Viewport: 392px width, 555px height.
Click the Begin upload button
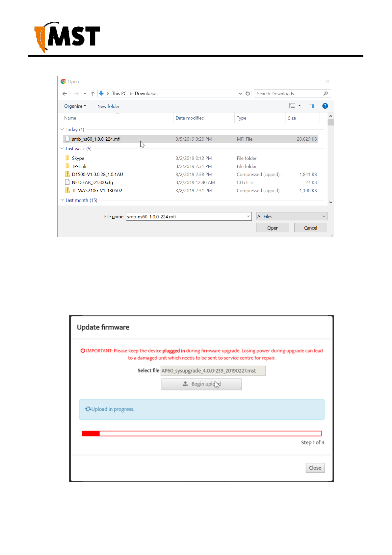[x=201, y=384]
